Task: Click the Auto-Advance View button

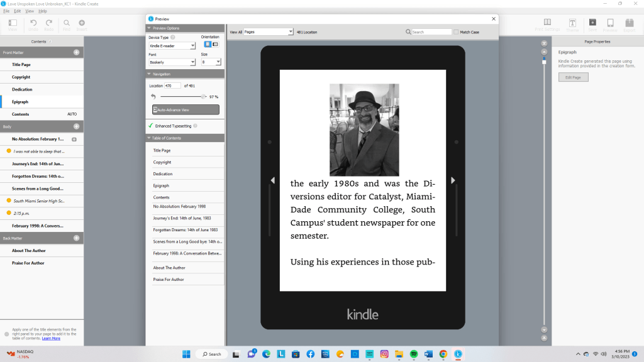Action: (186, 109)
